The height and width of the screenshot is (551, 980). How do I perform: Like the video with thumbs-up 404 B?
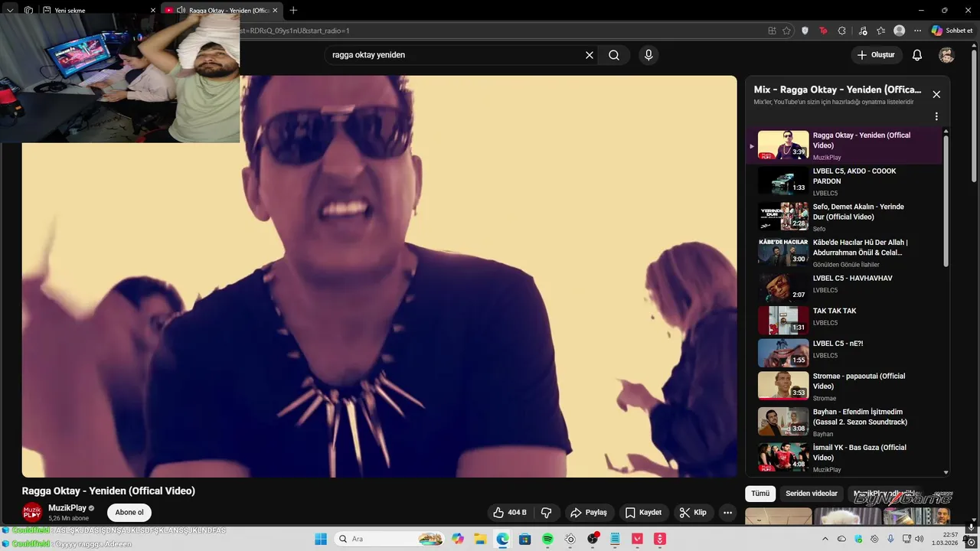click(510, 513)
